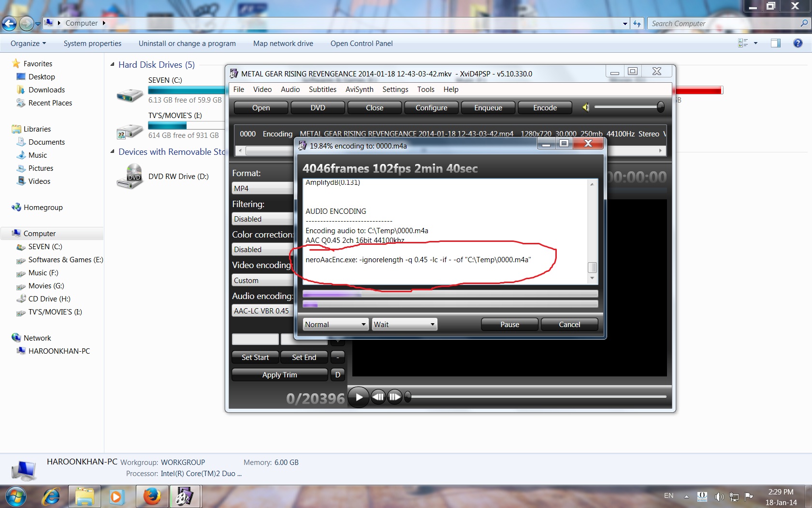This screenshot has width=812, height=508.
Task: Click the Enqueue button in XviD4PSP
Action: click(x=488, y=107)
